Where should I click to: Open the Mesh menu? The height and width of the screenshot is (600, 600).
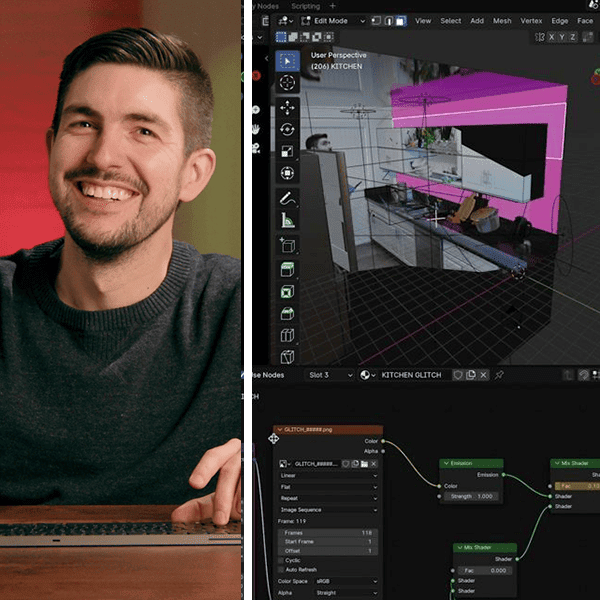[502, 21]
